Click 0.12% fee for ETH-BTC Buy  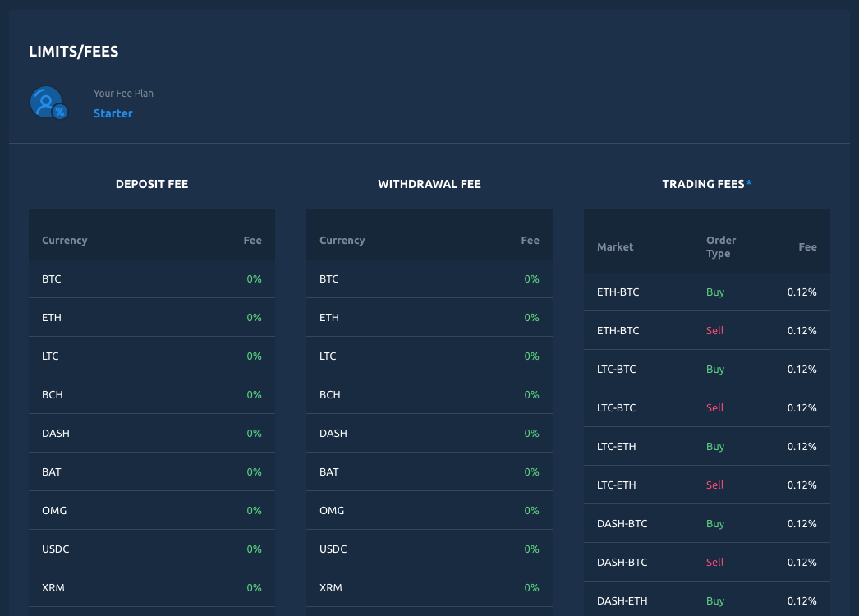click(x=802, y=292)
